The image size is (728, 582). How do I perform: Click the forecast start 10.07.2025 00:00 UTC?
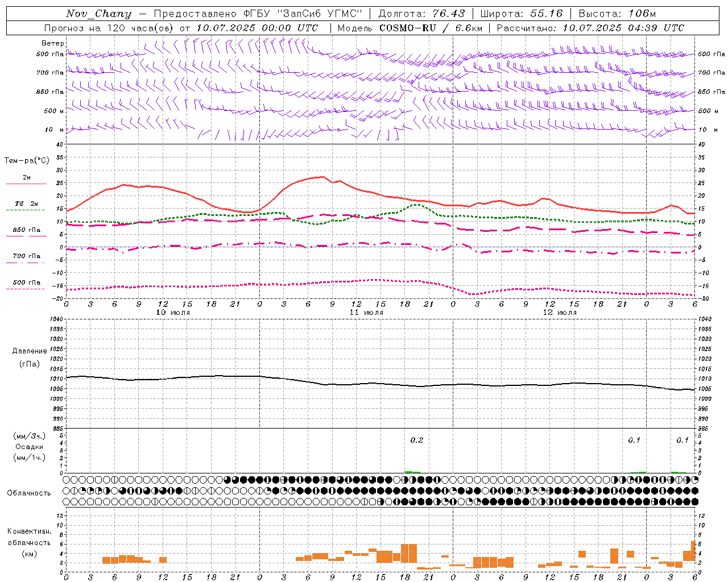[x=257, y=28]
